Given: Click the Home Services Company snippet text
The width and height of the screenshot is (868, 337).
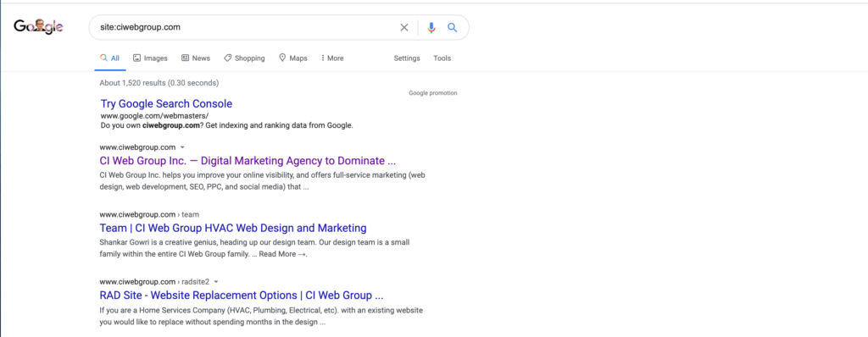Looking at the screenshot, I should (261, 316).
